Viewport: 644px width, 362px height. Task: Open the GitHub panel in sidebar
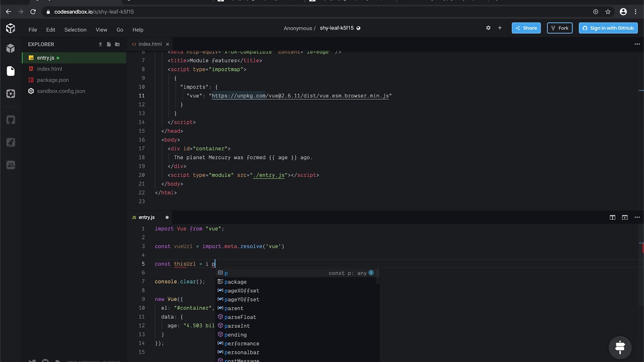coord(11,120)
